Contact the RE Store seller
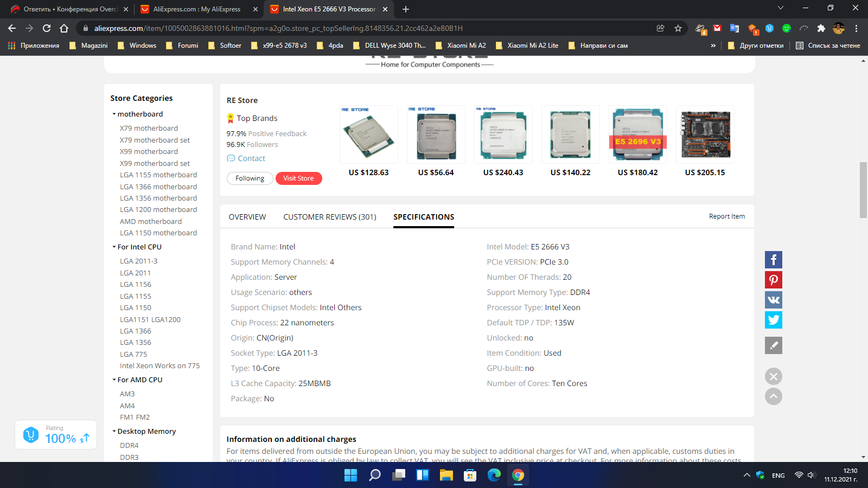 tap(246, 158)
